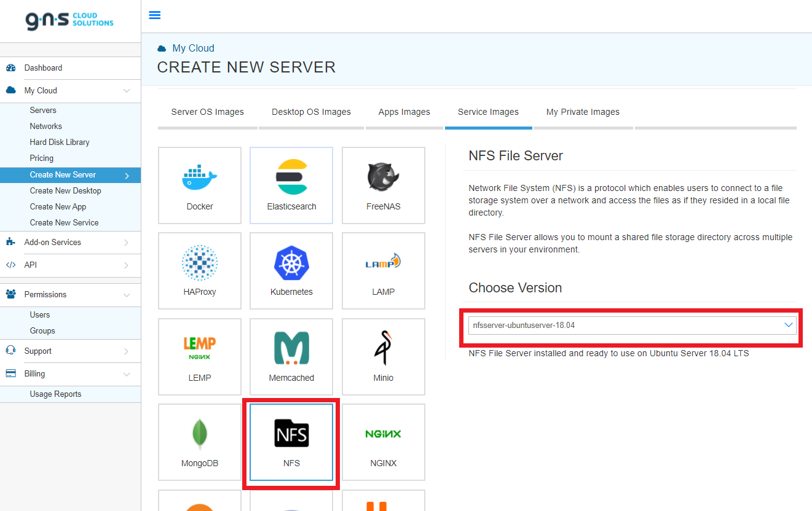Collapse the My Cloud sidebar section

pyautogui.click(x=127, y=91)
